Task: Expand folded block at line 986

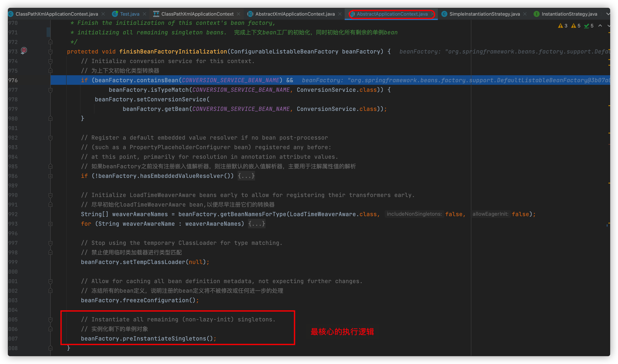Action: coord(50,176)
